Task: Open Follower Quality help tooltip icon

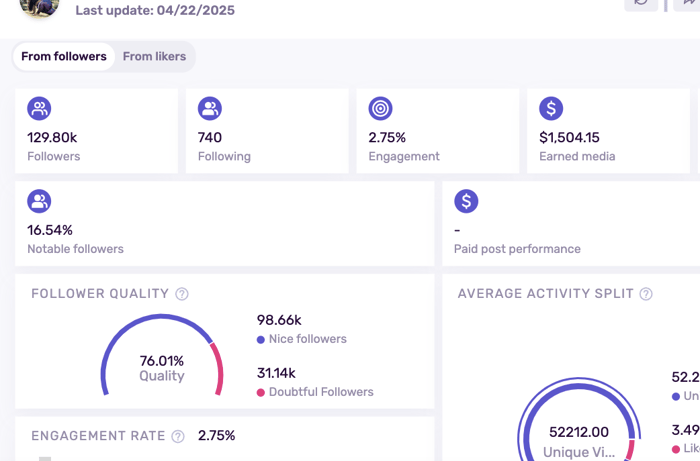Action: 182,294
